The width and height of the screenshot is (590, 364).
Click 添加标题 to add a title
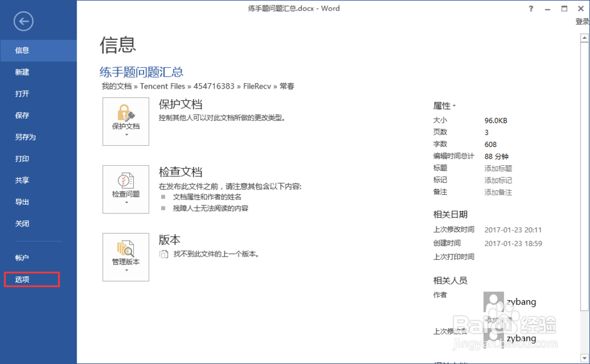(x=499, y=168)
